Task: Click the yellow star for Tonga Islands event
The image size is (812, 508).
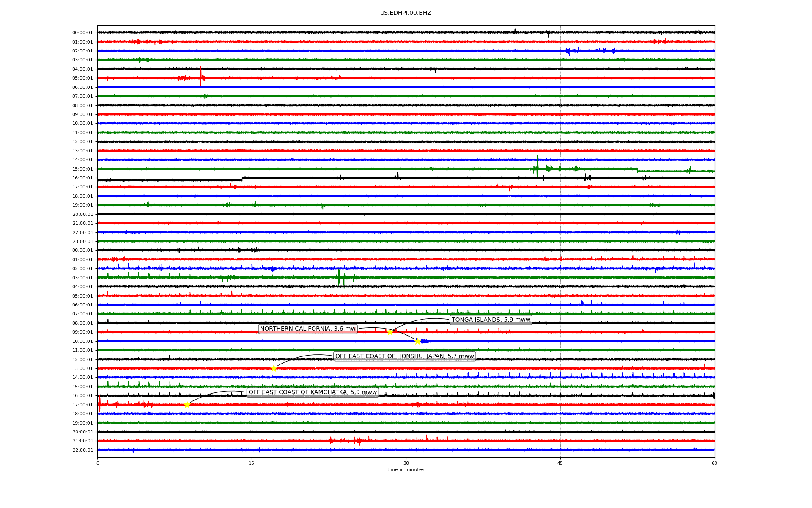Action: coord(390,332)
